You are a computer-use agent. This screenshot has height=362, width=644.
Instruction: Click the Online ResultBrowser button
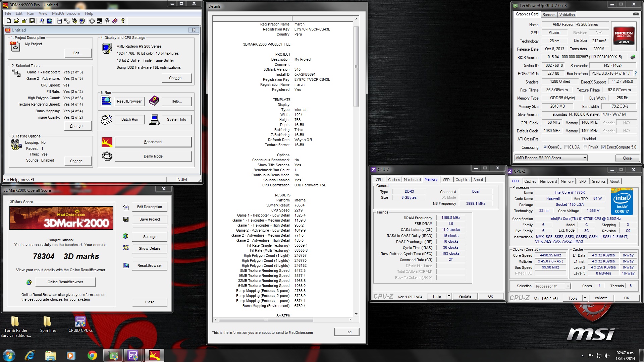tap(65, 282)
